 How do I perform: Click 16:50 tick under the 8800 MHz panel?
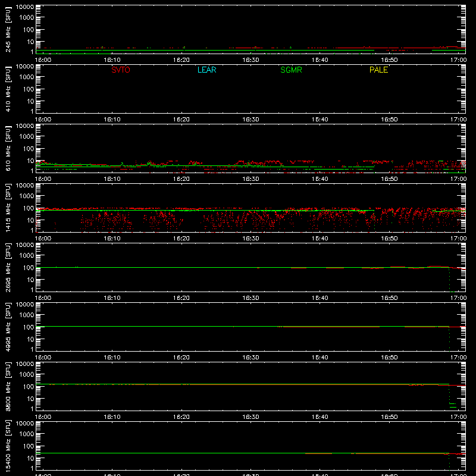tap(389, 417)
